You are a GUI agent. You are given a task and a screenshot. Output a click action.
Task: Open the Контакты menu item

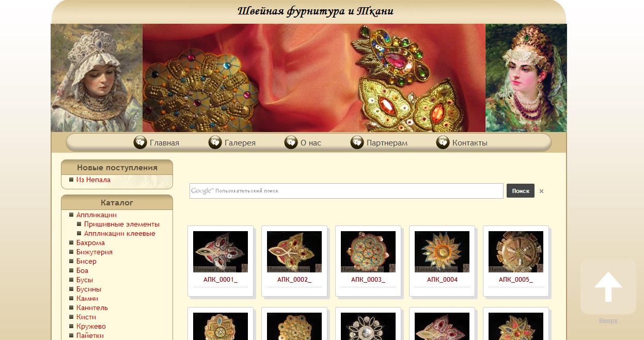469,143
